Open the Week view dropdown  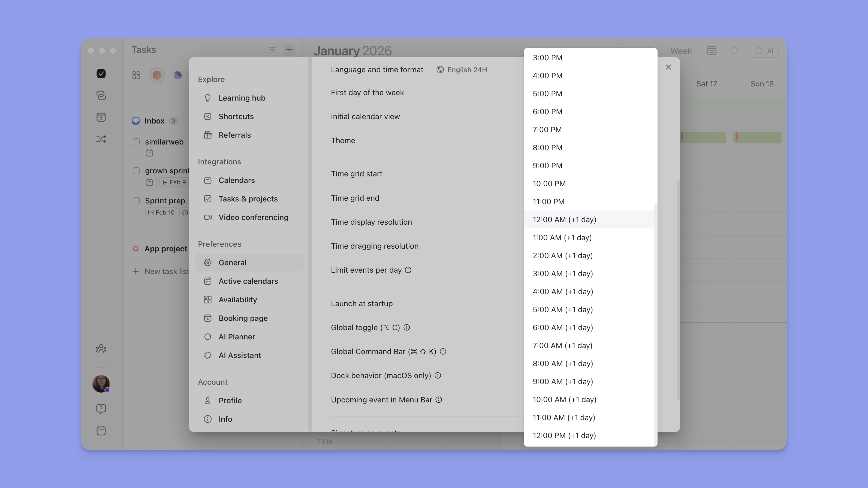(681, 51)
